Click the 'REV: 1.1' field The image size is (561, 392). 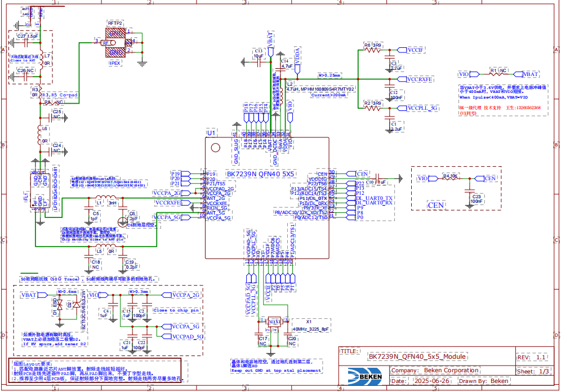[531, 357]
